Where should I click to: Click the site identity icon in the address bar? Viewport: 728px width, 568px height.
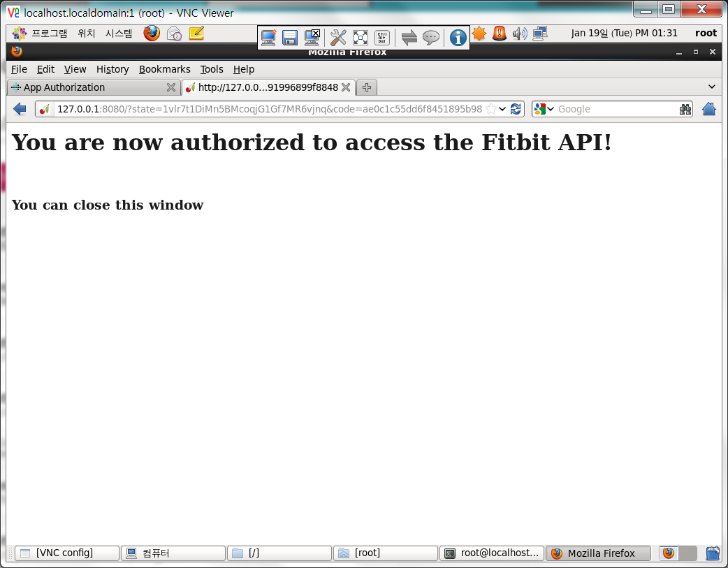pyautogui.click(x=45, y=109)
